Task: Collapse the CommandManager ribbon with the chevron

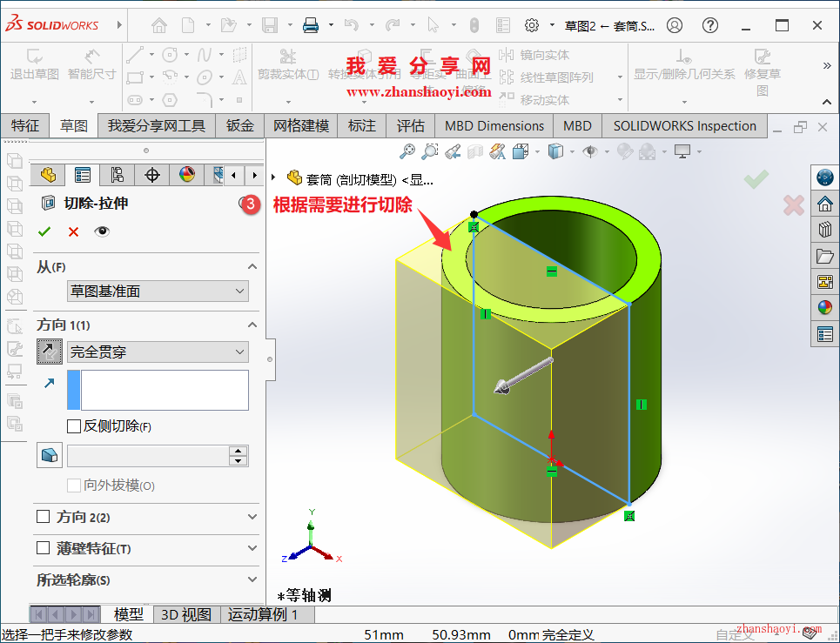Action: point(827,102)
